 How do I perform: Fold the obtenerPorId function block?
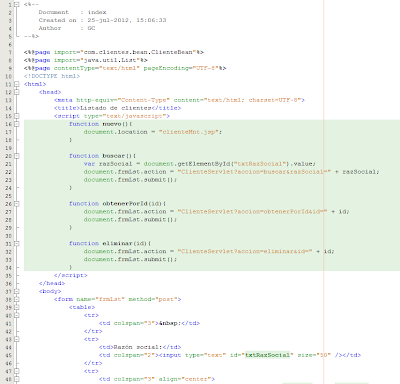coord(17,203)
